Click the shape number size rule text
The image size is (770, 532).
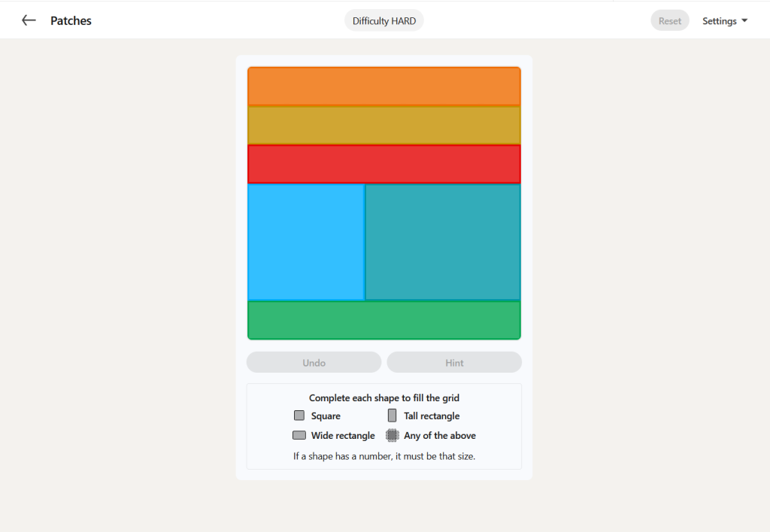point(384,456)
